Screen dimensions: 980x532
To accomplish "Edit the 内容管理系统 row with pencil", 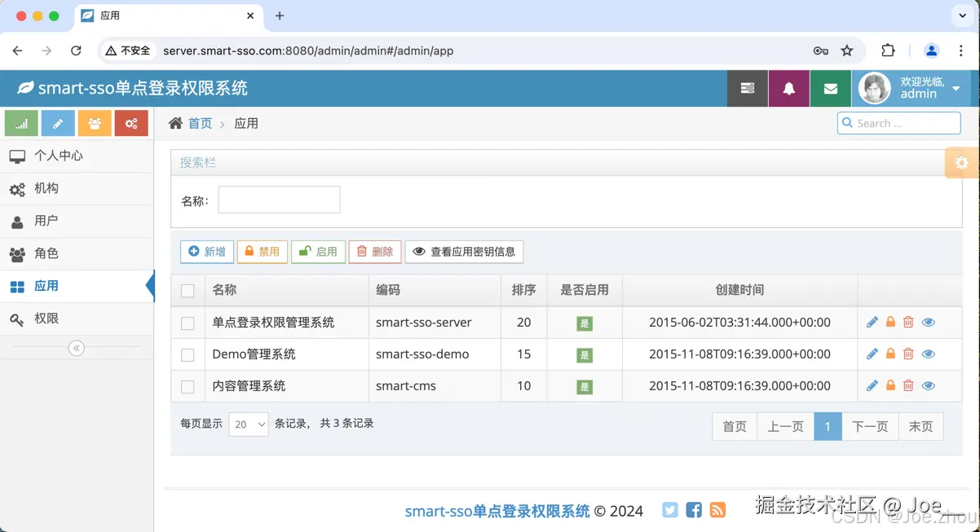I will pyautogui.click(x=872, y=385).
